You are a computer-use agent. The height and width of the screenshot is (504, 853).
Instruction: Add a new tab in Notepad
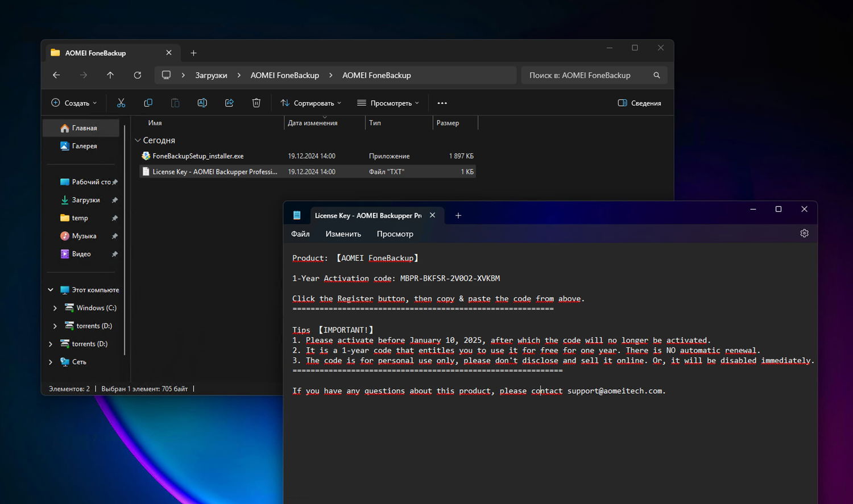point(458,215)
